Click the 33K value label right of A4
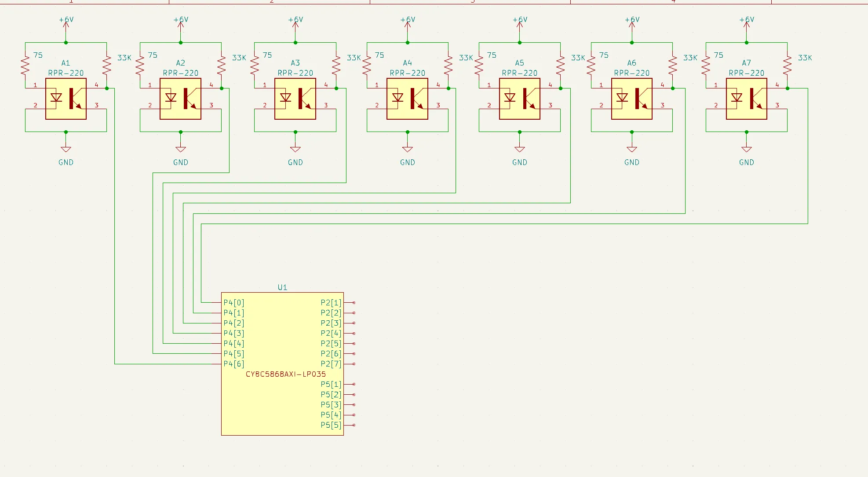868x477 pixels. [466, 58]
